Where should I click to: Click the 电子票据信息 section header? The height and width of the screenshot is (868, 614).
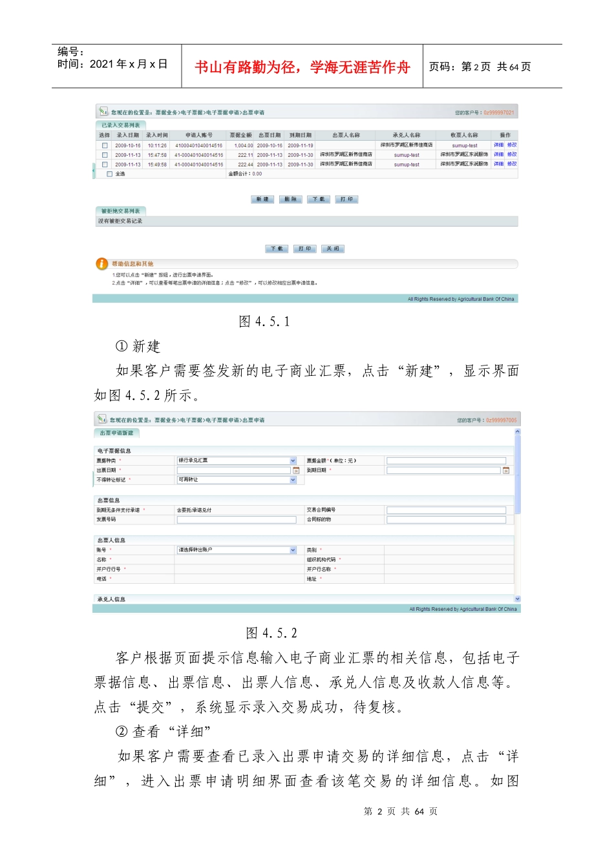pyautogui.click(x=114, y=451)
